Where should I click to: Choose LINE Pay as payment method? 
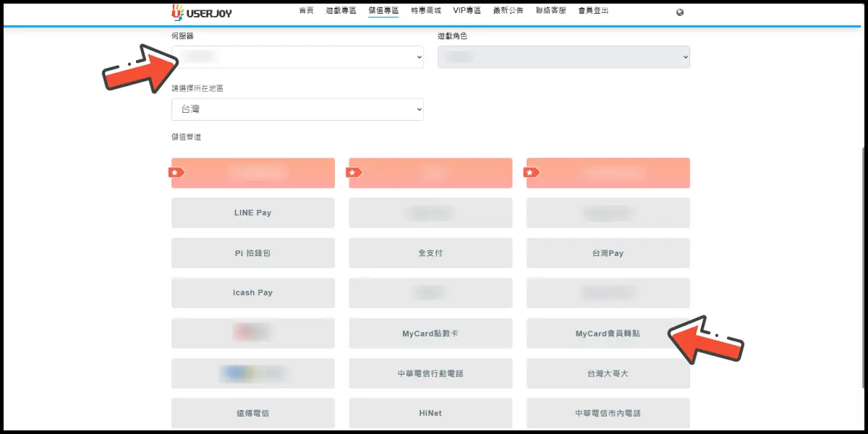pos(253,213)
